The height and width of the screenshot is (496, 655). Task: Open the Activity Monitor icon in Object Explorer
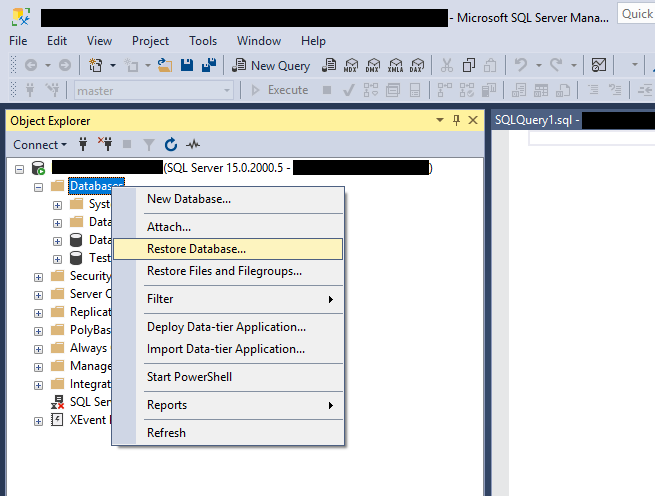(193, 144)
